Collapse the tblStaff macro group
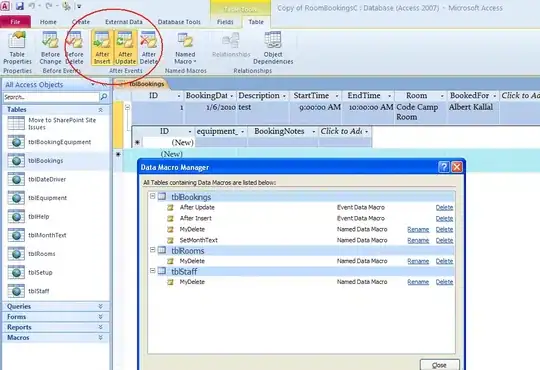 pyautogui.click(x=152, y=271)
